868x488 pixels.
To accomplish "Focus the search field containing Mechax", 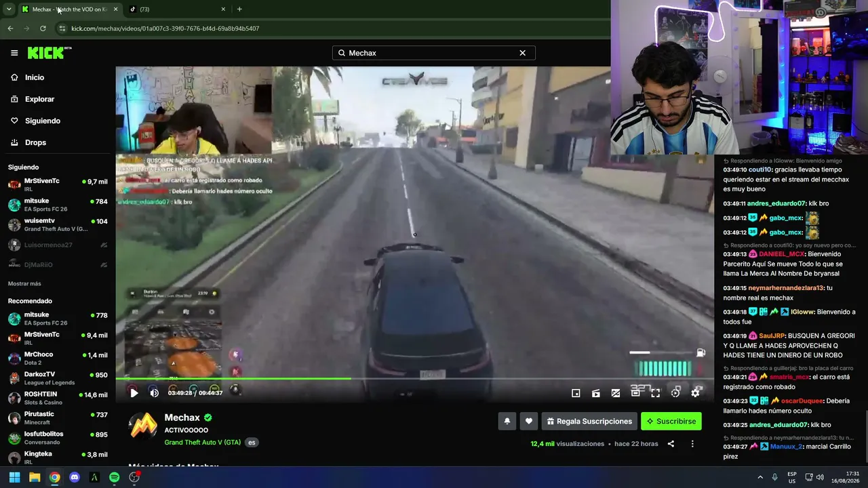I will tap(434, 53).
